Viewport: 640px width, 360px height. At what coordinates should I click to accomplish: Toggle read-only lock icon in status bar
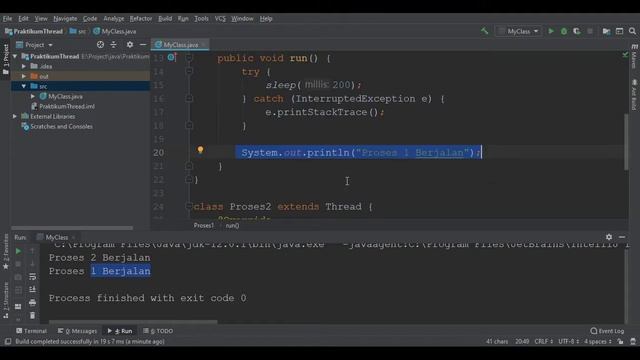coord(620,342)
